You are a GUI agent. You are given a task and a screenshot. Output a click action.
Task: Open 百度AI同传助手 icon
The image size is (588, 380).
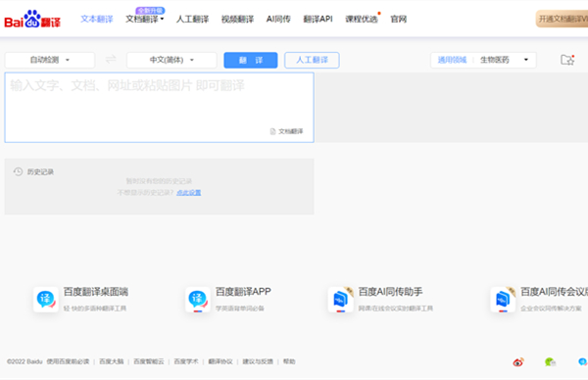pos(340,300)
